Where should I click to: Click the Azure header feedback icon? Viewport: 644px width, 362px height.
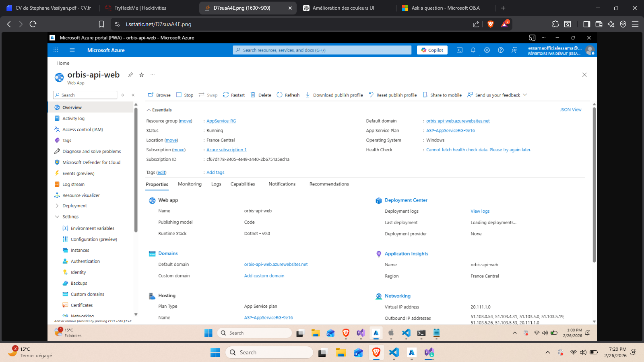514,50
